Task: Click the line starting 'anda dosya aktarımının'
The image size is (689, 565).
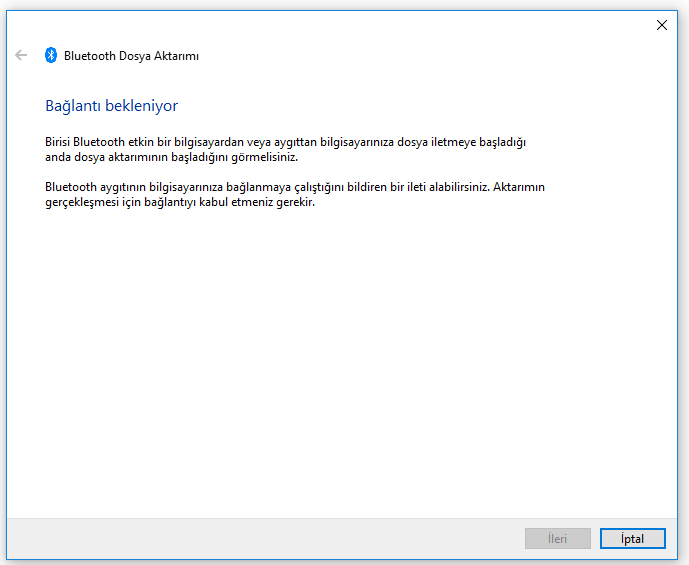Action: point(171,157)
